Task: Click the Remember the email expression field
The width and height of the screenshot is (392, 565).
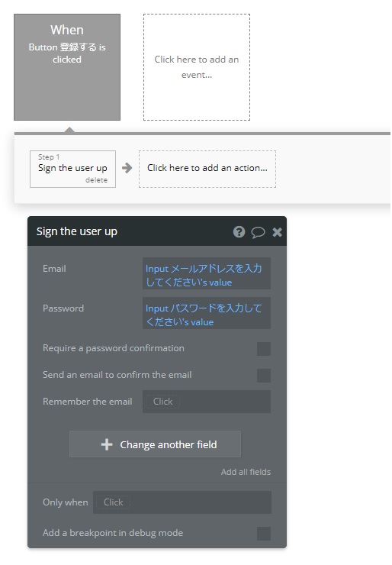Action: [x=206, y=402]
